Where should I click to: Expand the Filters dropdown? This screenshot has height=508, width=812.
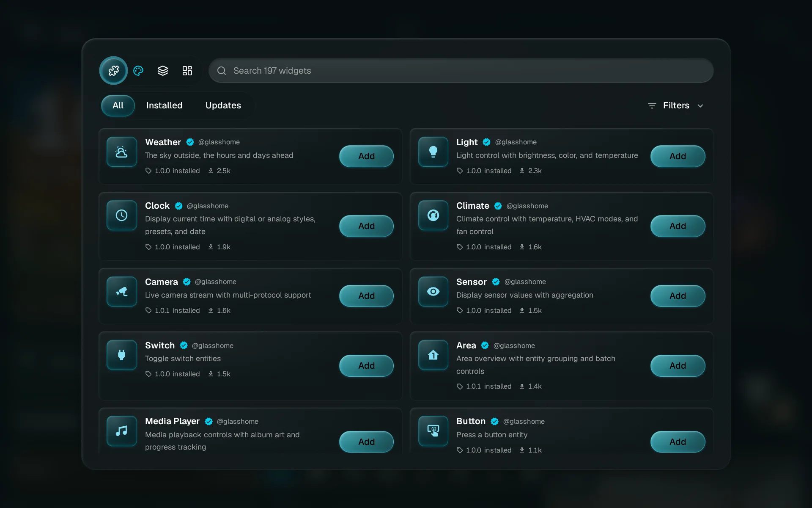pyautogui.click(x=676, y=105)
